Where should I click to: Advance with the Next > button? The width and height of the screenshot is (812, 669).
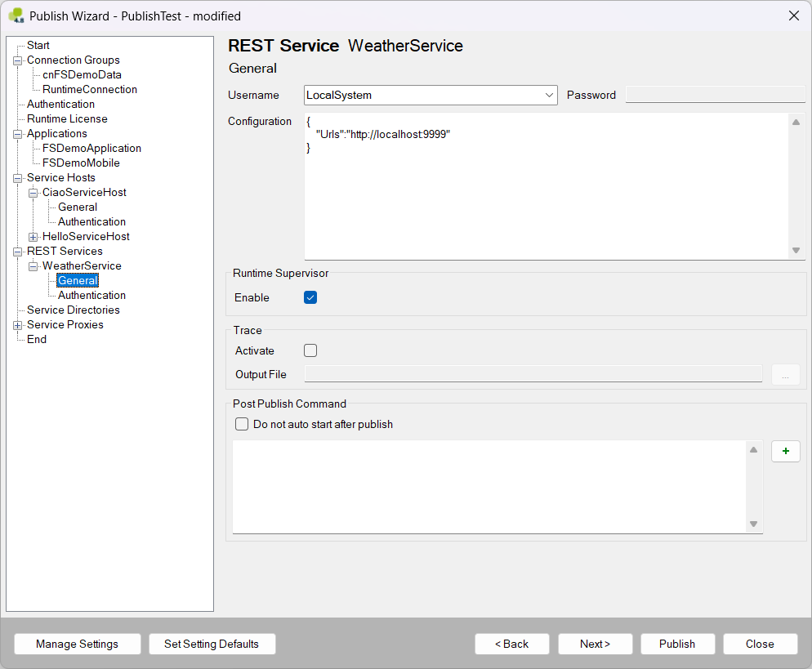point(595,644)
